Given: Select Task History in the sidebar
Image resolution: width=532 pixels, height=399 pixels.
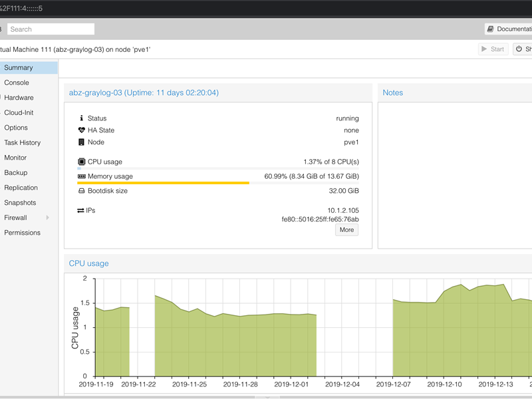Looking at the screenshot, I should click(22, 142).
